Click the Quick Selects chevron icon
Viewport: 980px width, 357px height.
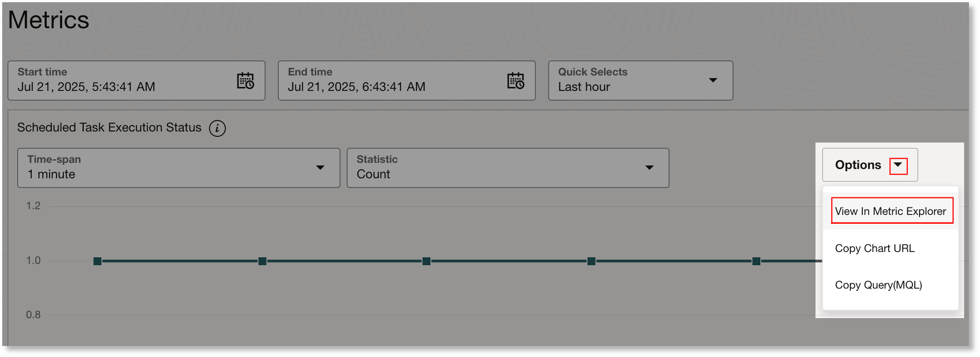pos(713,80)
